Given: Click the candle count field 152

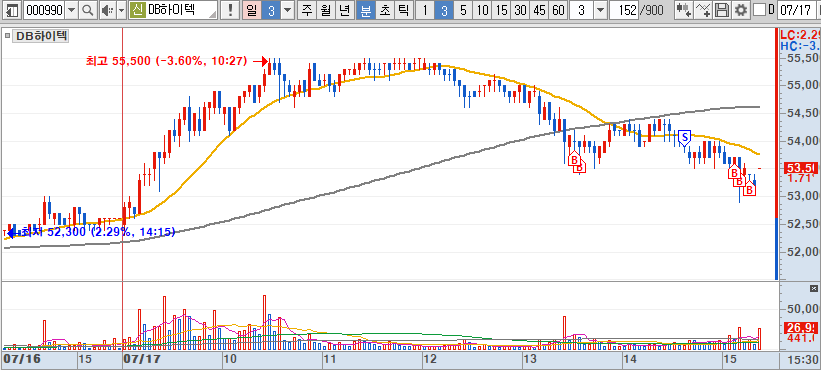Looking at the screenshot, I should pos(625,10).
